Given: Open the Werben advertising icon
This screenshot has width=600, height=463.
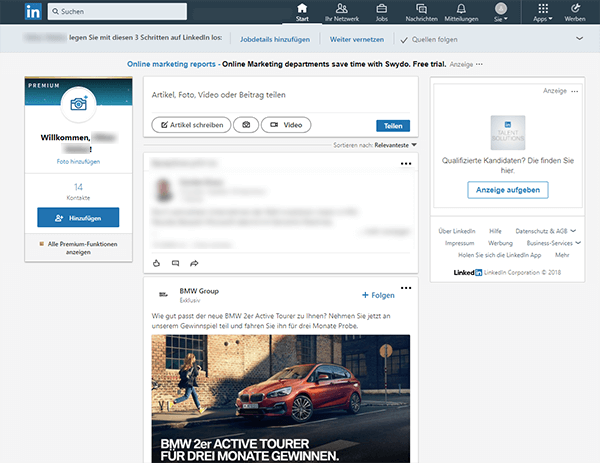Looking at the screenshot, I should (x=575, y=12).
